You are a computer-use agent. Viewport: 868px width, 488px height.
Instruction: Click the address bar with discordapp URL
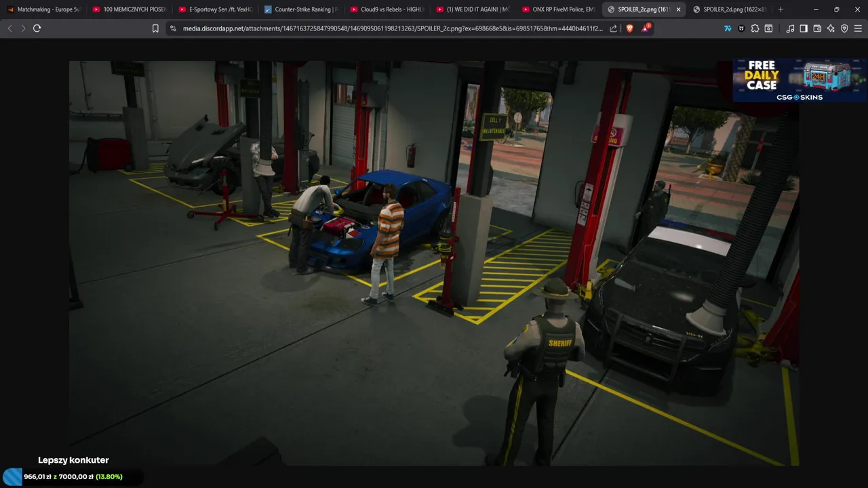click(x=392, y=28)
